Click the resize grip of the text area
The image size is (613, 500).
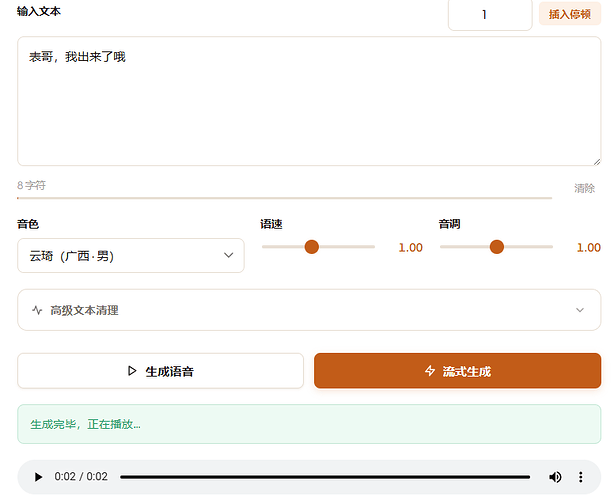pyautogui.click(x=597, y=162)
